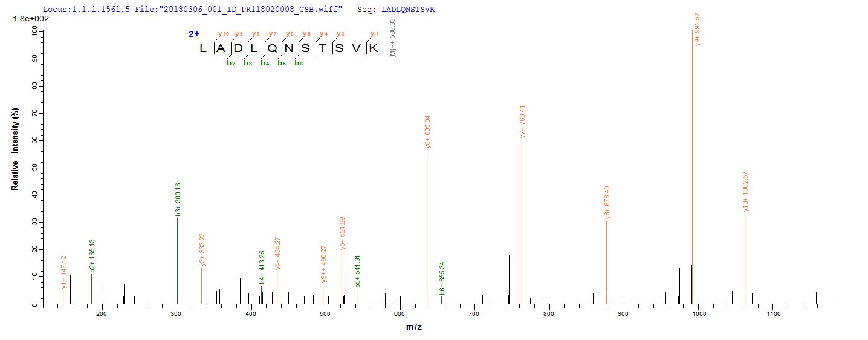Select the y3+ 333.22 peak label
868x340 pixels.
tap(202, 249)
